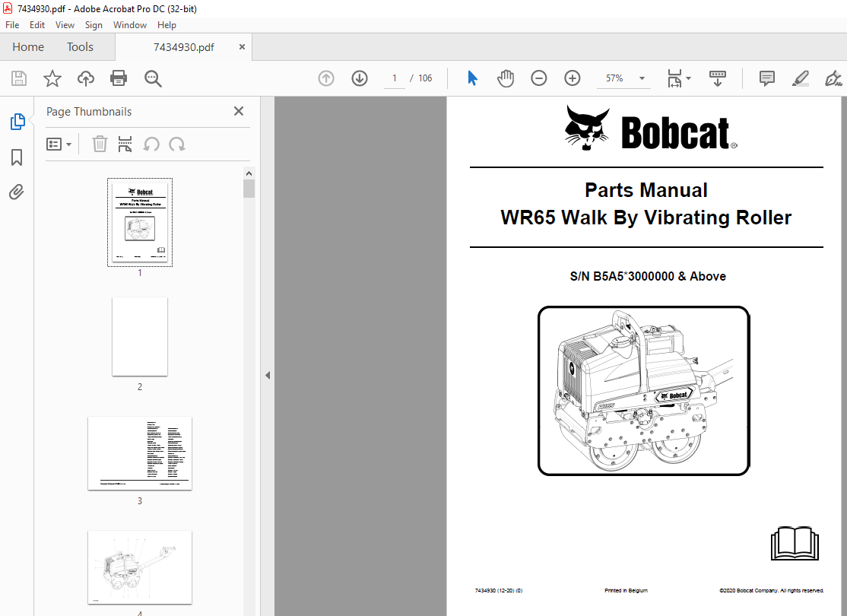847x616 pixels.
Task: Click the ©2020 Bobcat Company copyright text
Action: (x=772, y=591)
